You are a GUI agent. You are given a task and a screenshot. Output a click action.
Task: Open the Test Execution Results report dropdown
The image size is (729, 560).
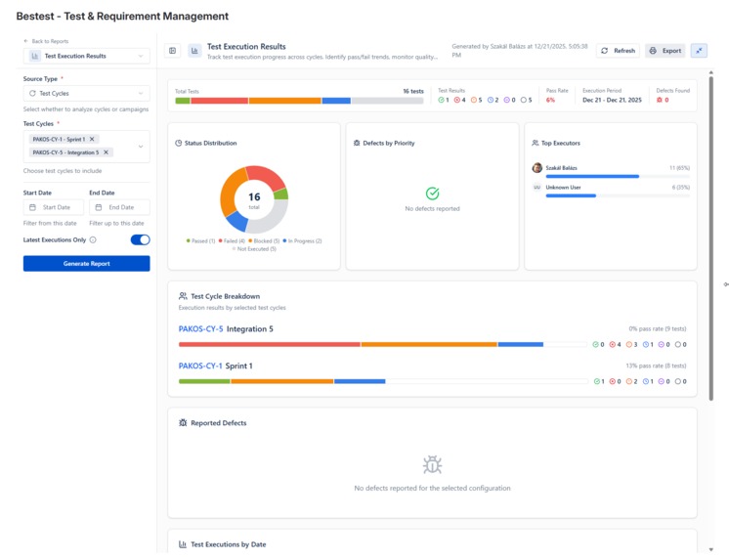[x=86, y=56]
